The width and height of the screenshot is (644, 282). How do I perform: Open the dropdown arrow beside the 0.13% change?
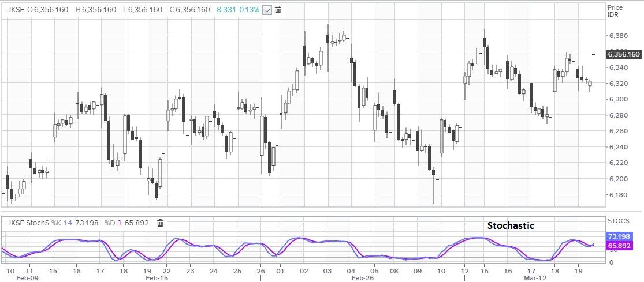266,10
